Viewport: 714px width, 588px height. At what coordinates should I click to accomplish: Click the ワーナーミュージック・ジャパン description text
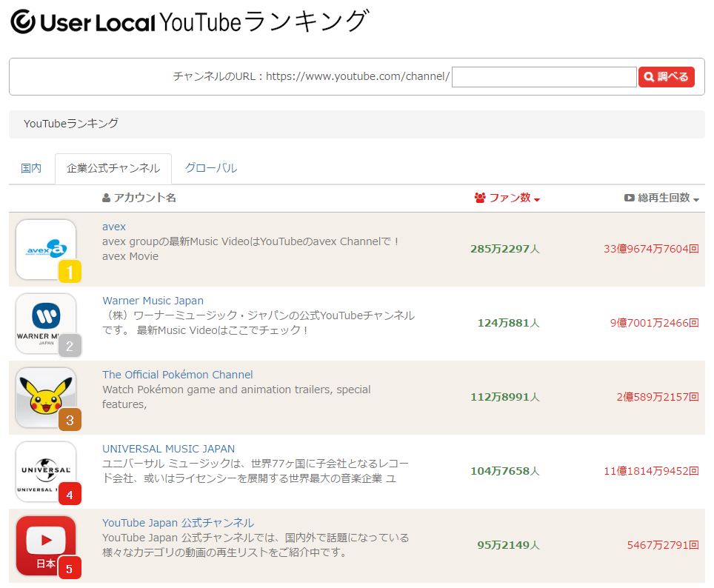[x=258, y=323]
